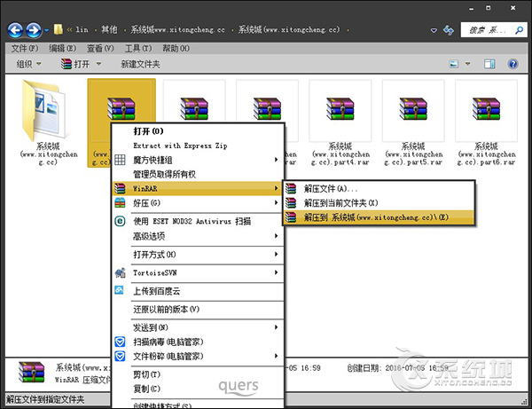The height and width of the screenshot is (409, 532).
Task: Toggle the preview pane icon
Action: click(489, 64)
